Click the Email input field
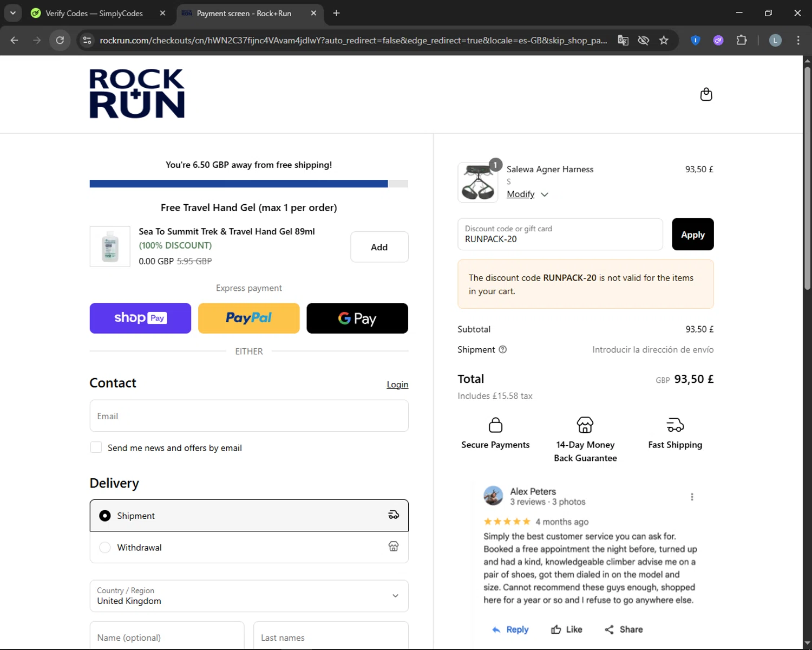The height and width of the screenshot is (650, 812). pos(249,416)
